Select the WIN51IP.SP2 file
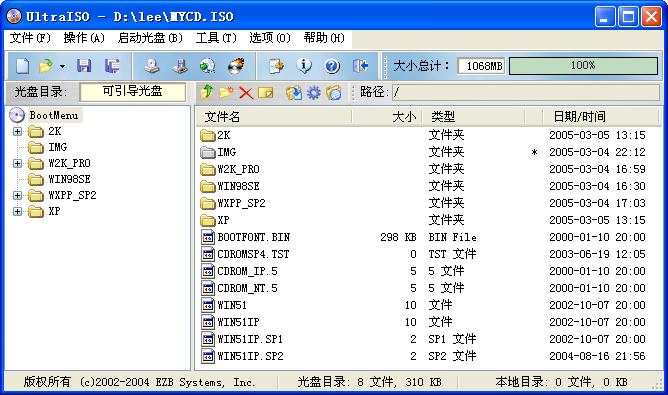The width and height of the screenshot is (668, 395). 250,356
